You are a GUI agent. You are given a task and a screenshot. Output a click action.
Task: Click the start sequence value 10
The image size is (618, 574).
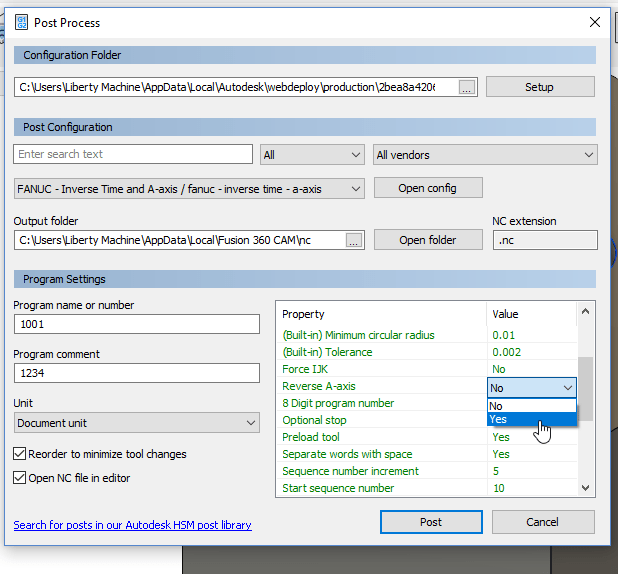pyautogui.click(x=499, y=488)
